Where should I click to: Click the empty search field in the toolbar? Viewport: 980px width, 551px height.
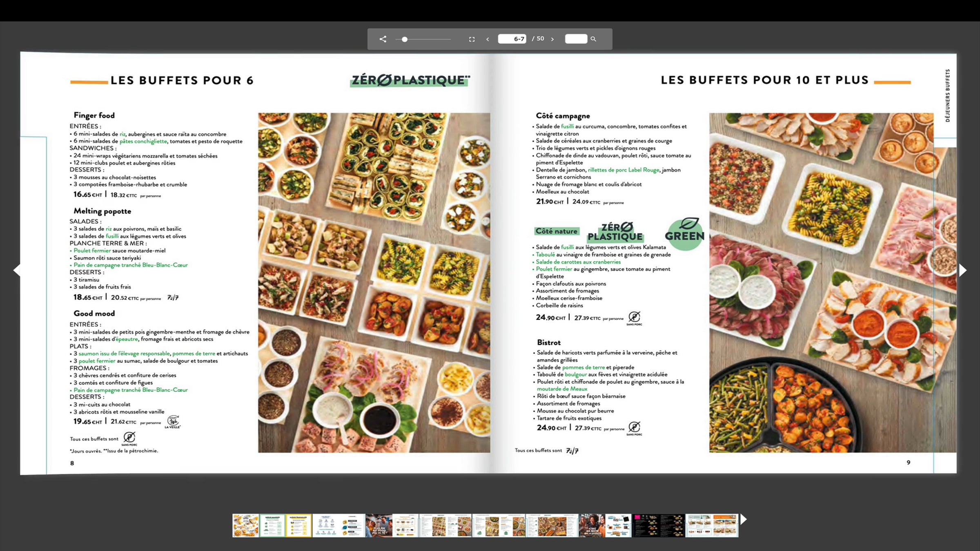point(576,39)
